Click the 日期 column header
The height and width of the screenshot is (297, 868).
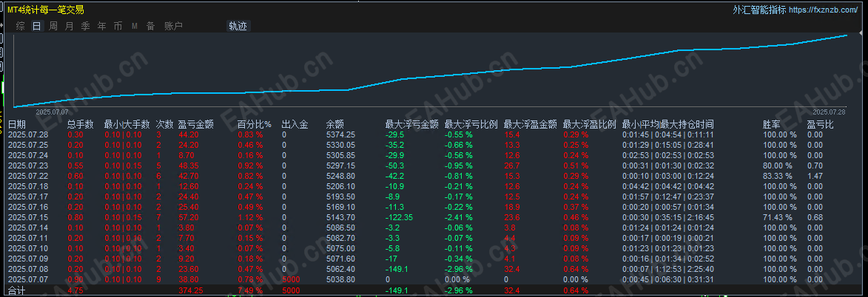16,124
